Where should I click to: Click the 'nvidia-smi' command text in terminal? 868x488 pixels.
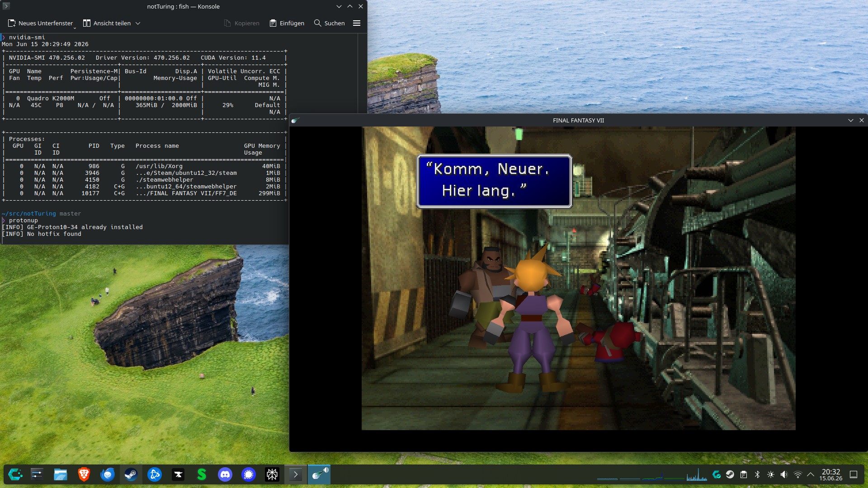coord(27,38)
